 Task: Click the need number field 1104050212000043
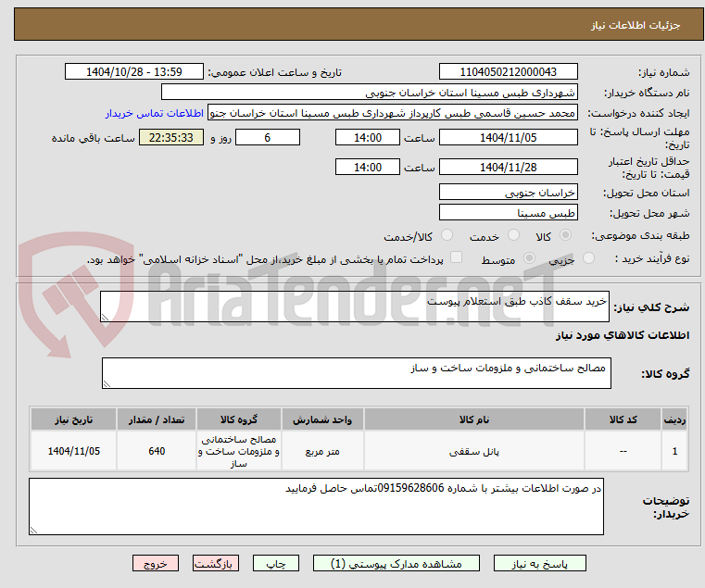coord(508,72)
